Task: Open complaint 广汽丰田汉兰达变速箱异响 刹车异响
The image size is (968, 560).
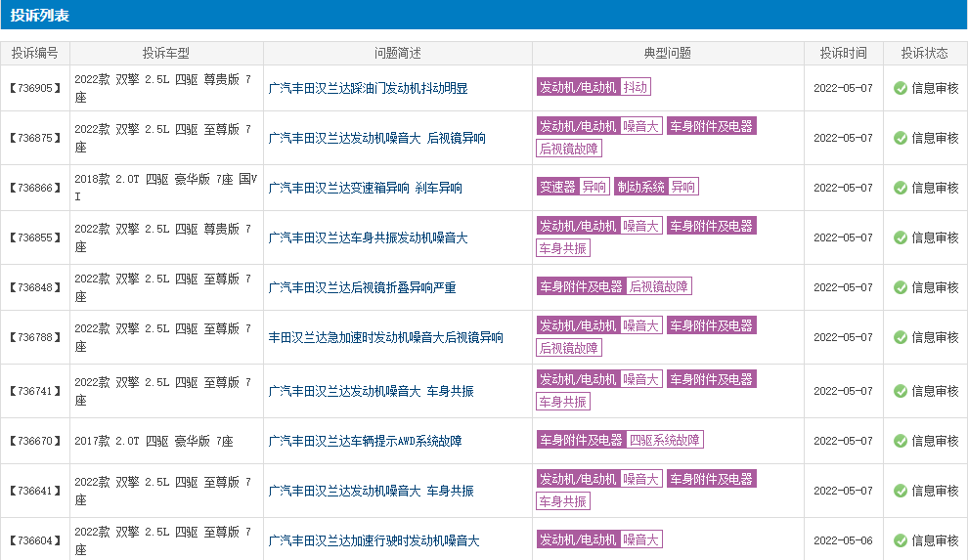Action: coord(365,188)
